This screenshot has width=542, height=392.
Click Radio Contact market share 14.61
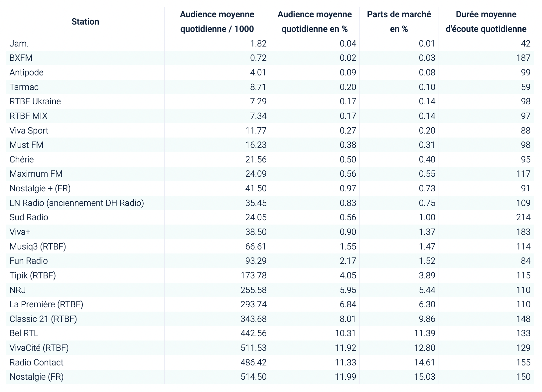(x=425, y=362)
